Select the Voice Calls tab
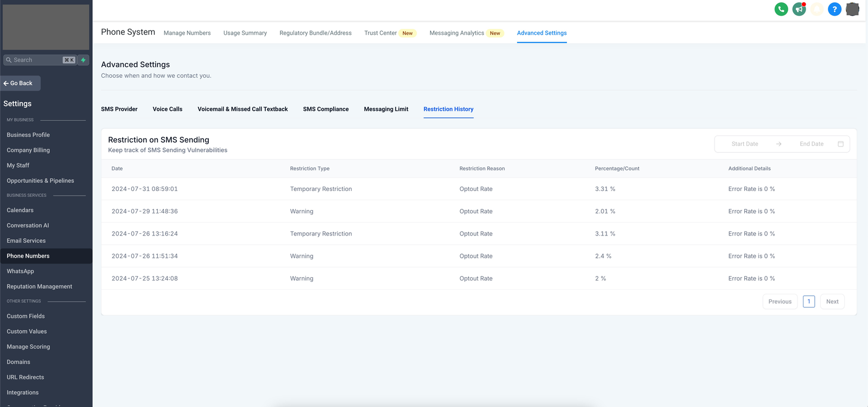868x407 pixels. tap(167, 109)
